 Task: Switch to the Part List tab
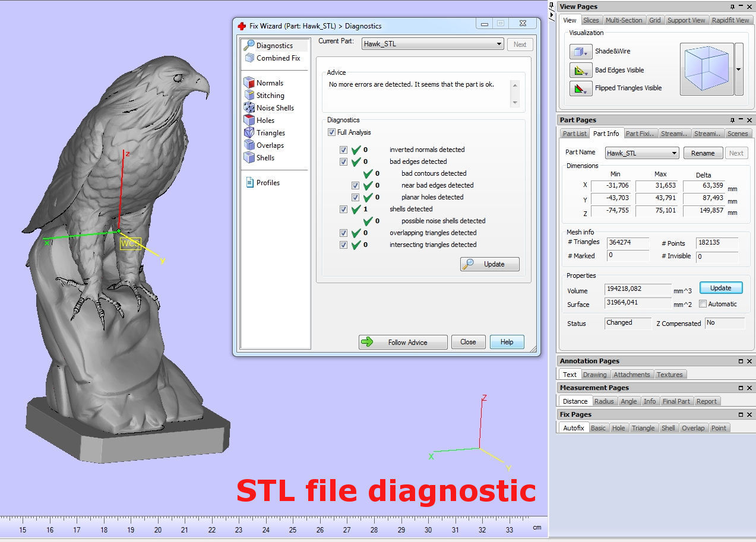pyautogui.click(x=574, y=134)
